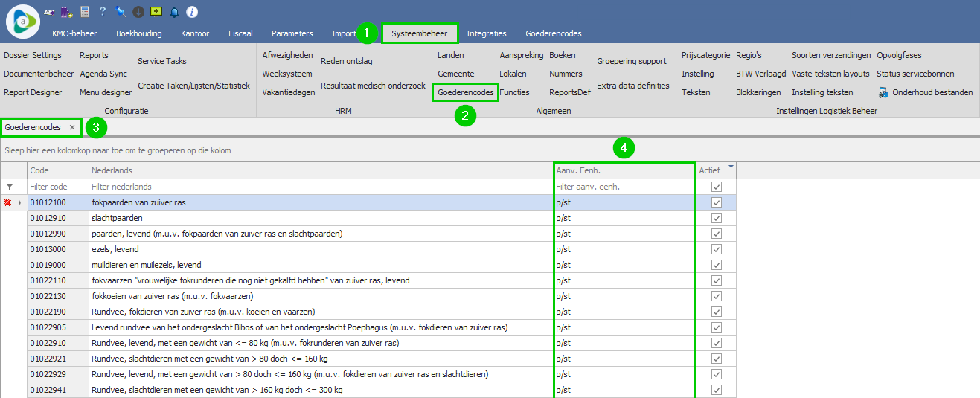Toggle Actief checkbox for code 01012100

click(x=717, y=202)
